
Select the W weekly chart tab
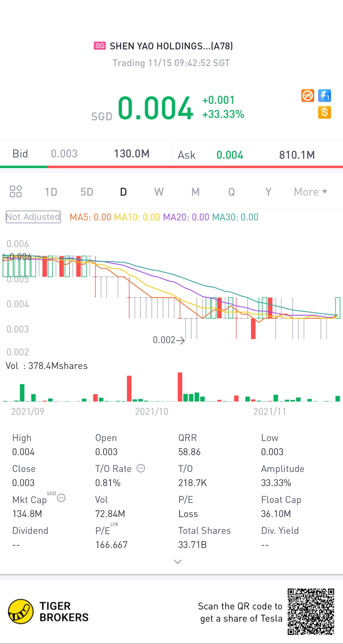point(159,192)
